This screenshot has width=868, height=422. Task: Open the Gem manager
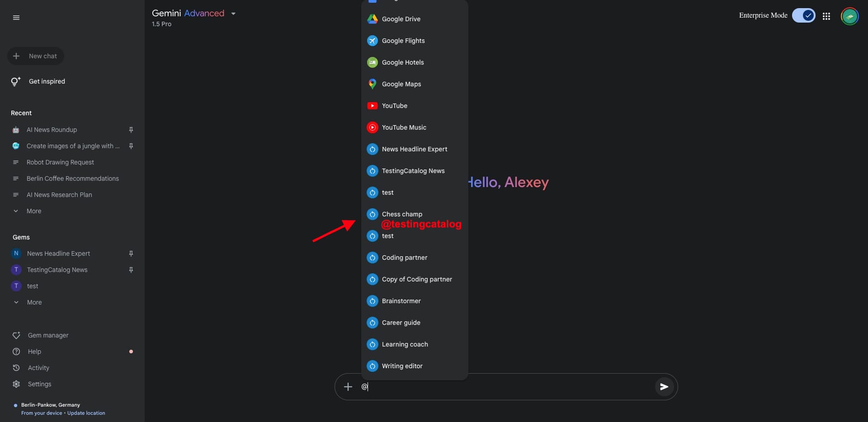point(41,335)
